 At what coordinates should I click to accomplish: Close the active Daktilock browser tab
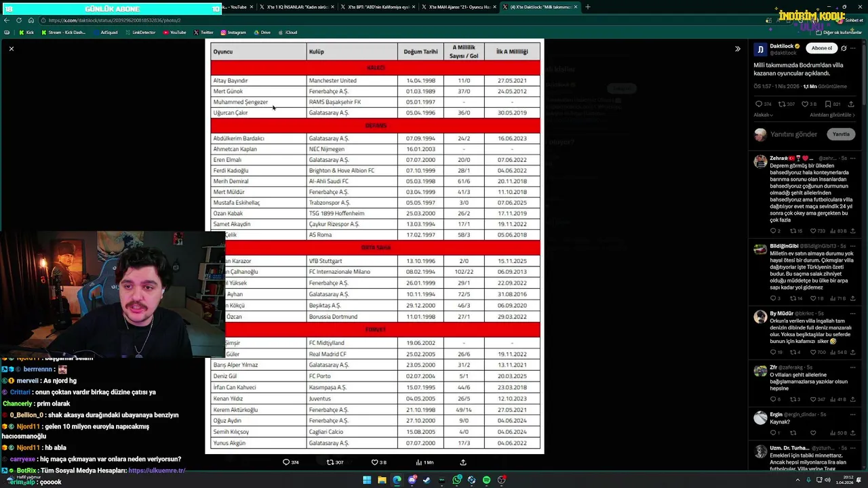coord(576,7)
